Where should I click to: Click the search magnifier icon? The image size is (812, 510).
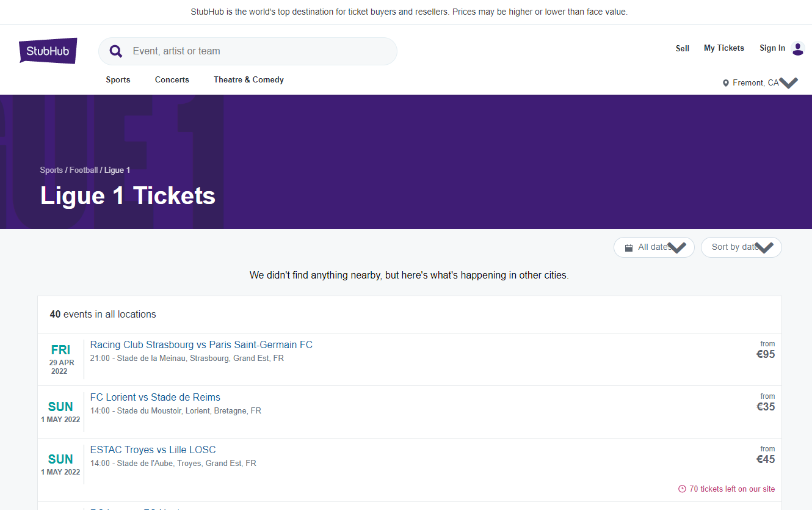click(x=116, y=51)
